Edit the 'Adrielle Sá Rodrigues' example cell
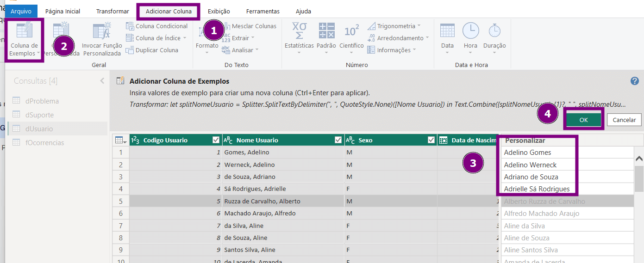The height and width of the screenshot is (263, 644). 567,189
